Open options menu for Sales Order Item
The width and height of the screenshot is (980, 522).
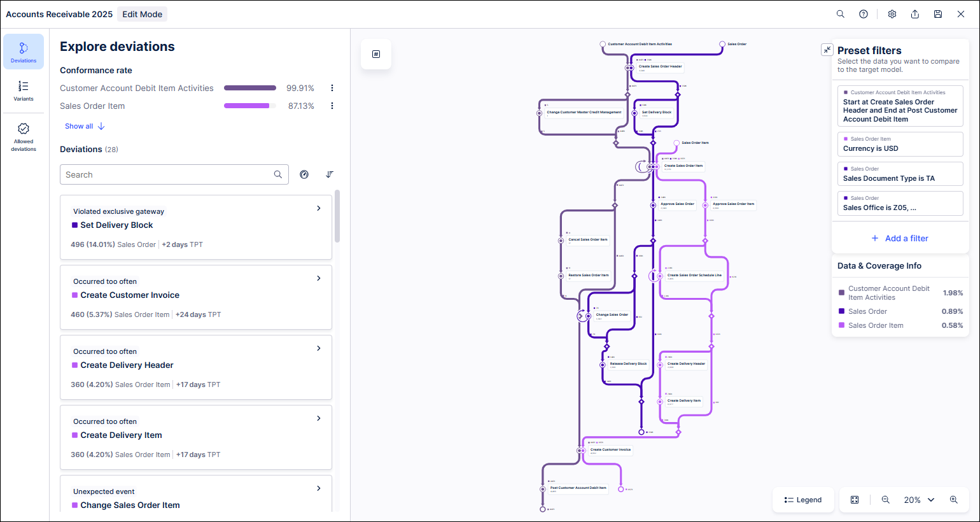(x=332, y=106)
